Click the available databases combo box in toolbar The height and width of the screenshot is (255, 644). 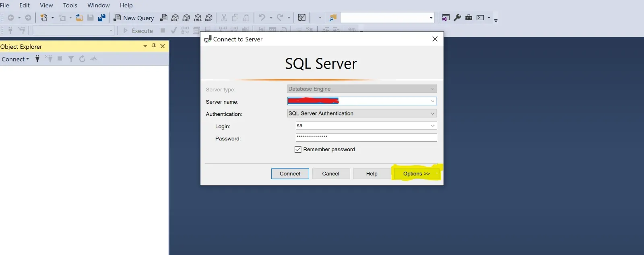74,31
